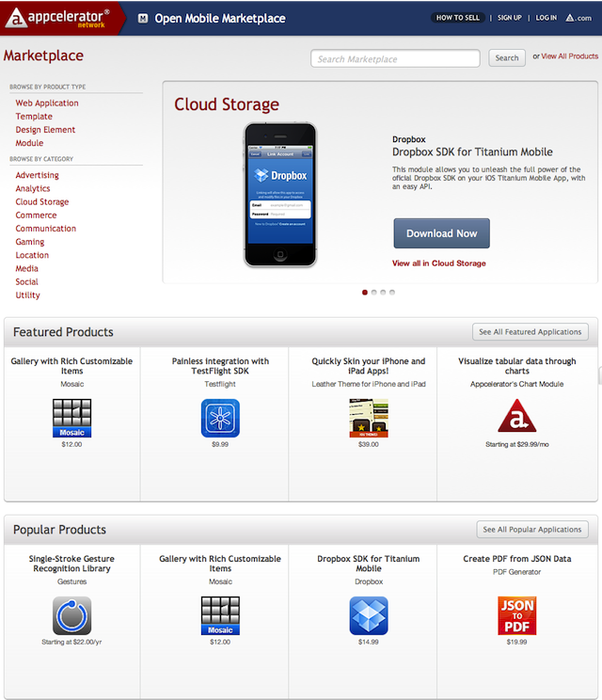The width and height of the screenshot is (602, 700).
Task: Click the $14.99 Dropbox price
Action: click(369, 642)
